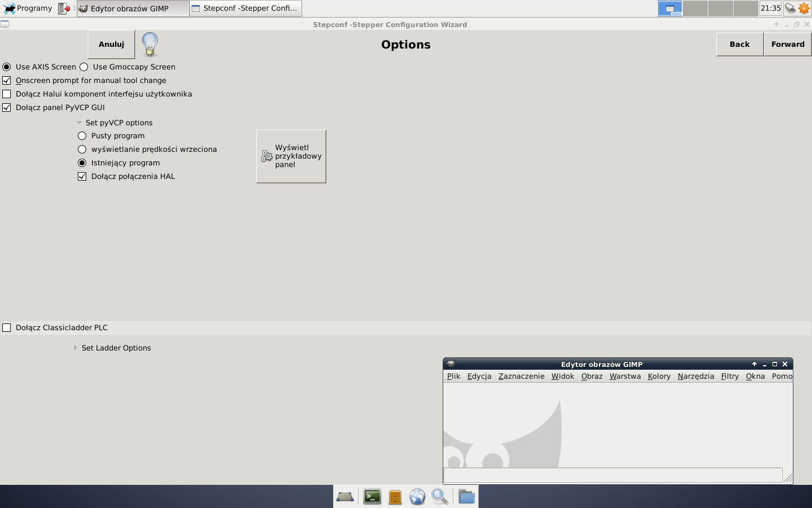Open the blue folder in bottom dock
The width and height of the screenshot is (812, 508).
(466, 497)
